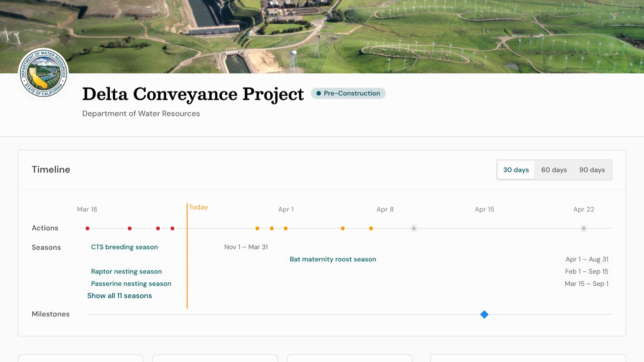Click the Department of Water Resources subtitle
Screen dimensions: 644x362
point(141,114)
